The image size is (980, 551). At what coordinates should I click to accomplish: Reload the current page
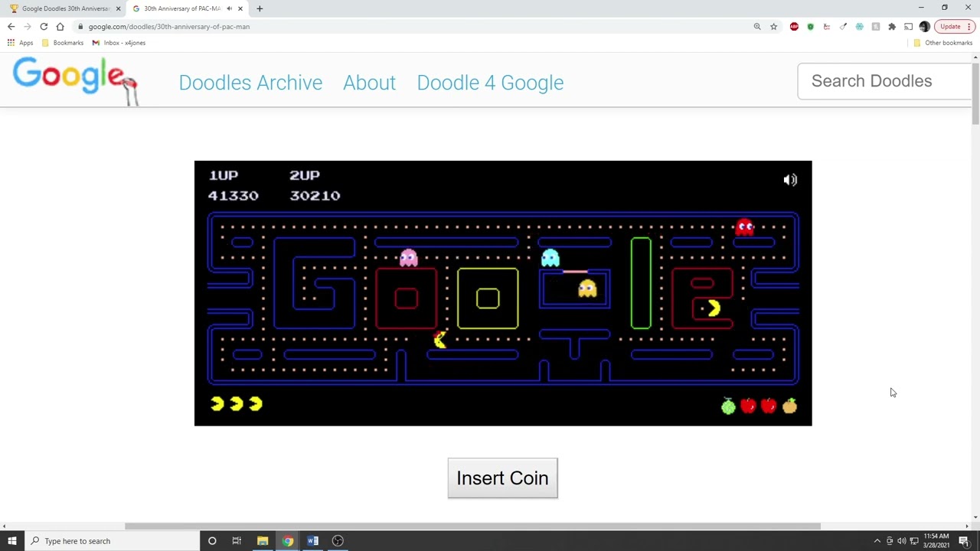pyautogui.click(x=44, y=26)
